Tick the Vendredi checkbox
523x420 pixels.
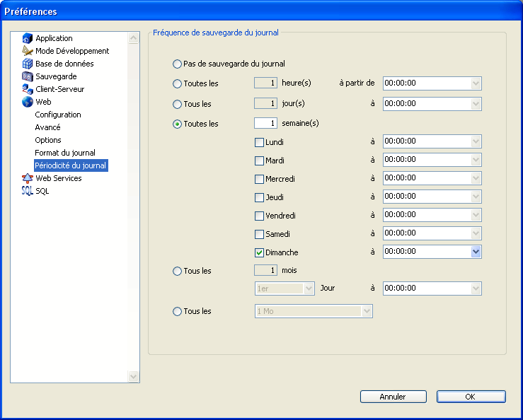tap(259, 216)
